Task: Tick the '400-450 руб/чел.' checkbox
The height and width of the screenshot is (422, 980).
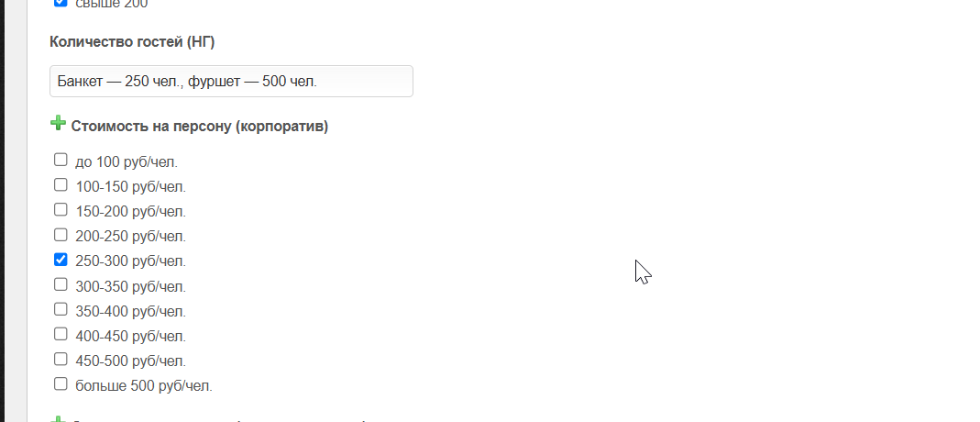Action: (61, 334)
